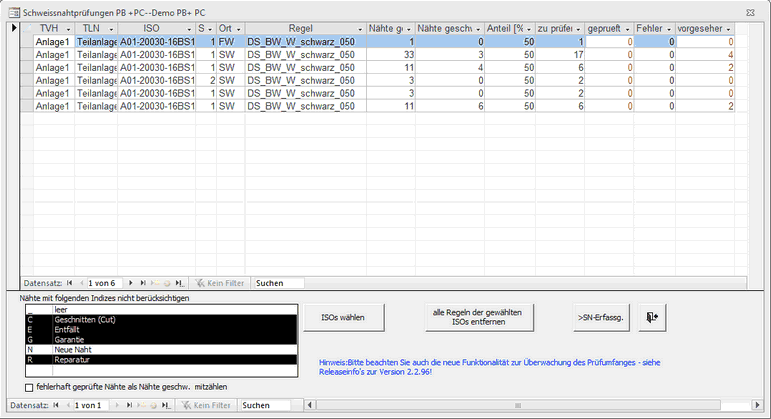Jump to last record in upper navigator
This screenshot has width=771, height=419.
point(143,283)
